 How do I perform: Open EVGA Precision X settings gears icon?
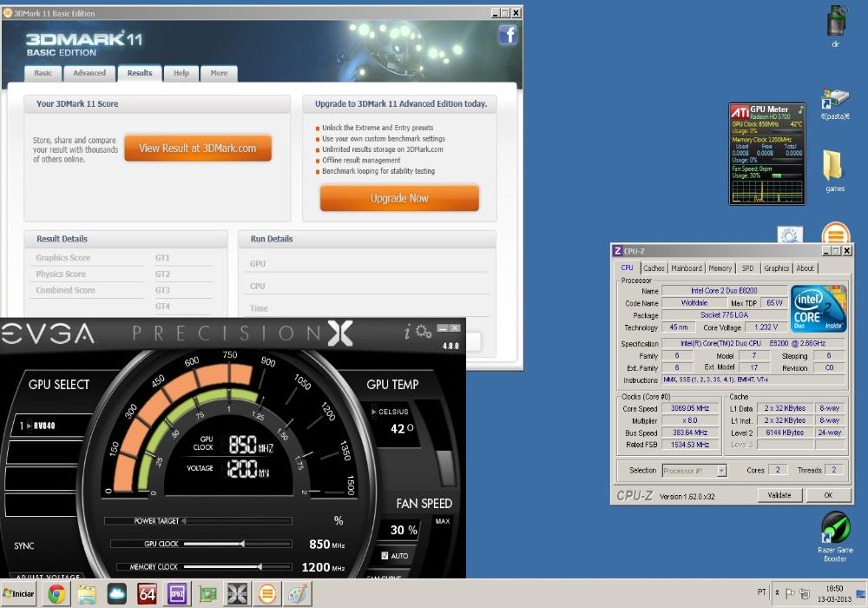(424, 331)
